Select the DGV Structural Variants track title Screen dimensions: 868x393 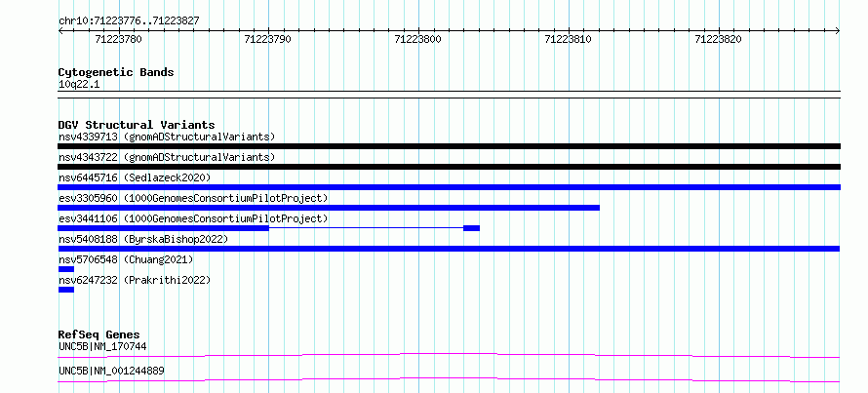pos(137,125)
